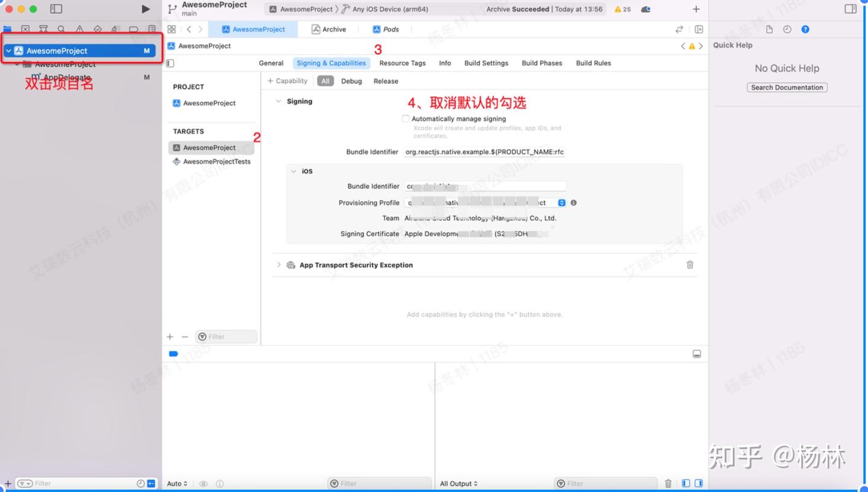The image size is (868, 492).
Task: Show Debug configuration capabilities
Action: click(351, 81)
